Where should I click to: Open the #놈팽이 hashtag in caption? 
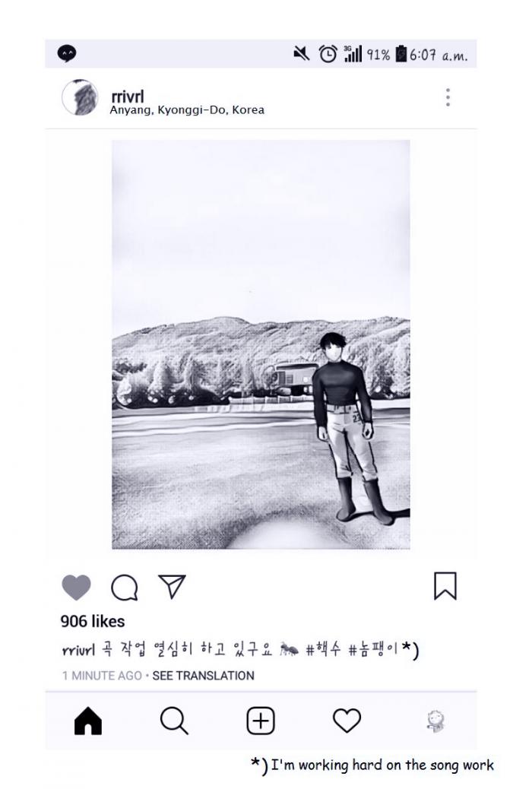(373, 650)
